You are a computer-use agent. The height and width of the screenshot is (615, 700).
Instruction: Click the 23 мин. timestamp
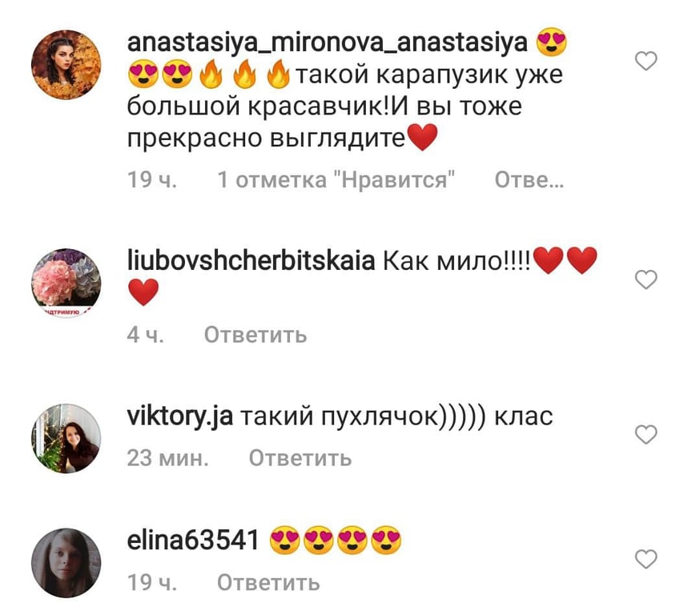168,458
